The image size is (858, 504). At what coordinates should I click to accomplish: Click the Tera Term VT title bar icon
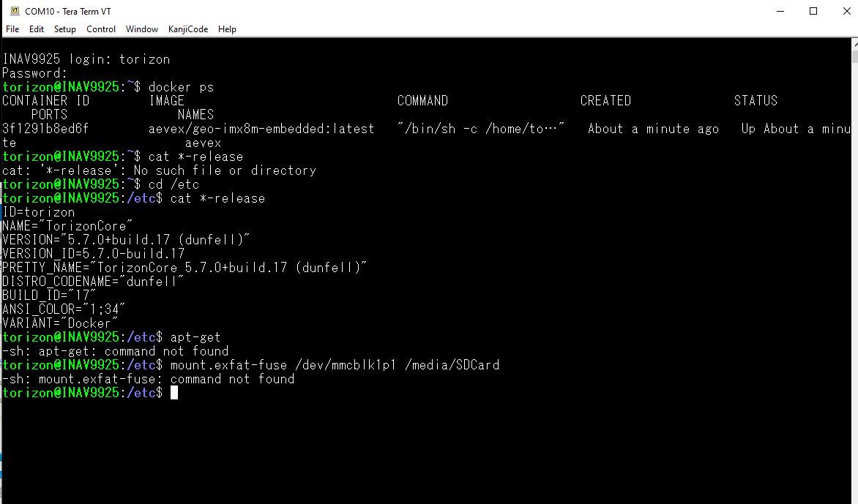click(15, 11)
